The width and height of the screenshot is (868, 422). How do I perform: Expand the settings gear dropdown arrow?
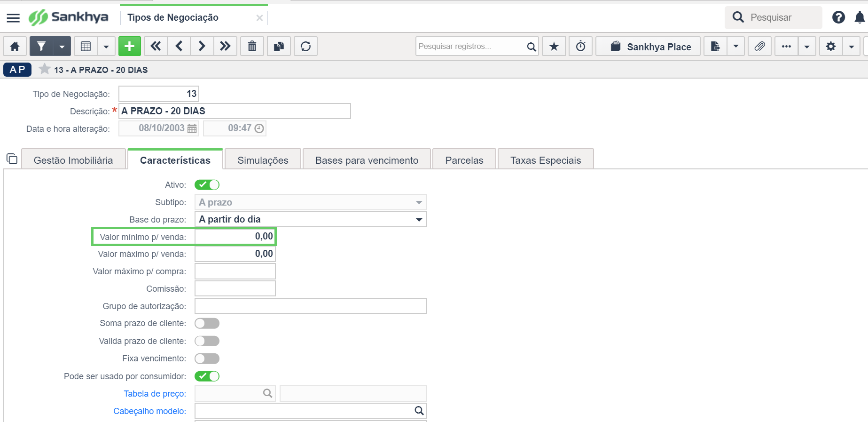pos(852,46)
